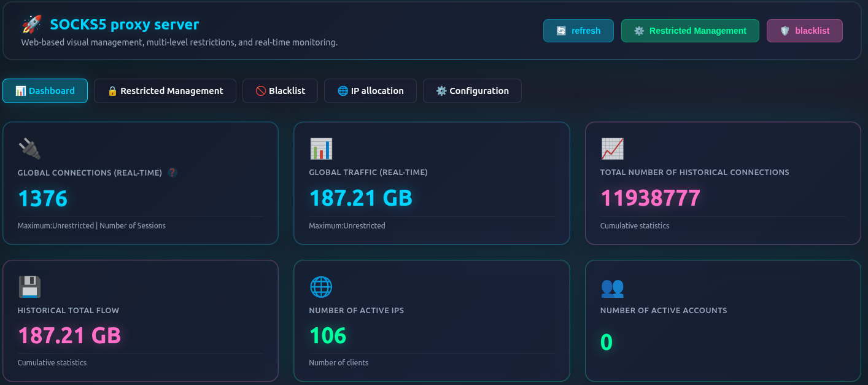Click the floppy disk icon in Historical Total Flow card
The image size is (868, 385).
click(x=29, y=287)
